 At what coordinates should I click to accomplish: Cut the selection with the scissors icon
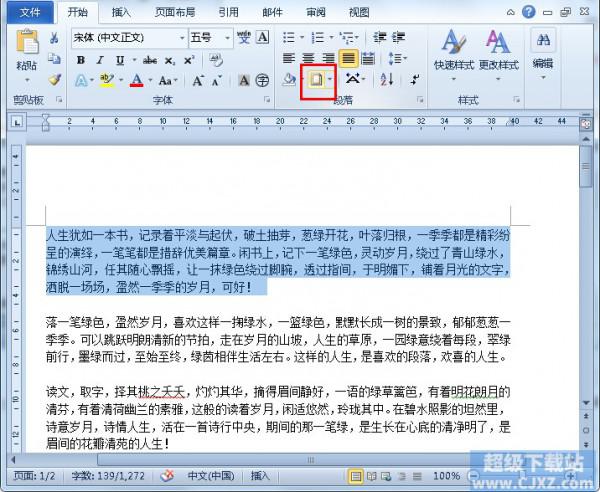click(54, 38)
